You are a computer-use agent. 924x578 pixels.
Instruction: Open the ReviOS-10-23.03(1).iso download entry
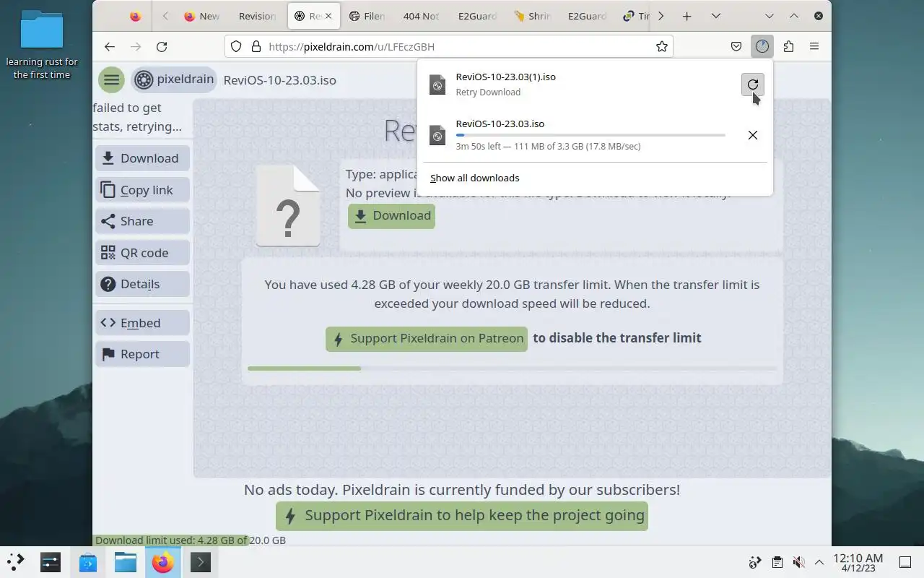[x=581, y=85]
